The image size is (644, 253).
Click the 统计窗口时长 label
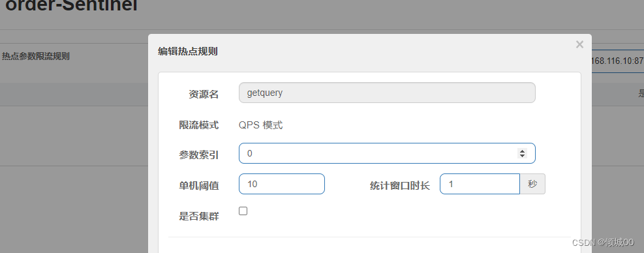(x=399, y=186)
